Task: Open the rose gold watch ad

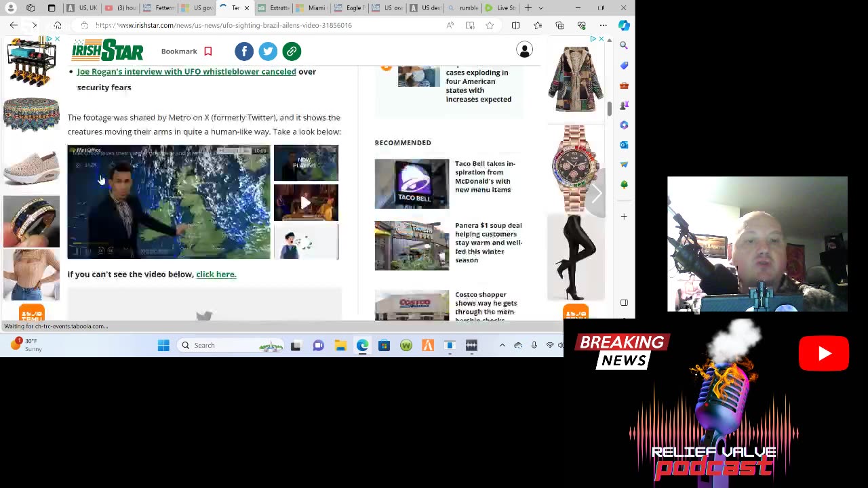Action: pyautogui.click(x=576, y=168)
